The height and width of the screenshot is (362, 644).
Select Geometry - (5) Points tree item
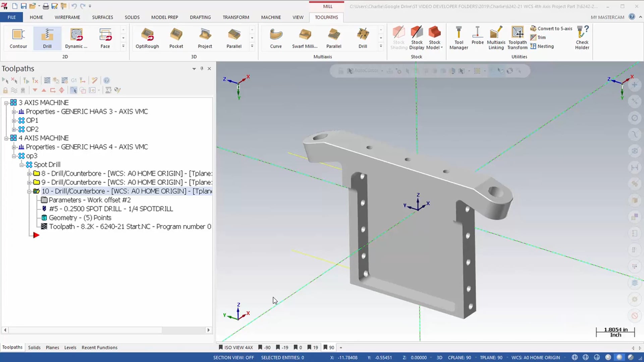[x=80, y=218]
